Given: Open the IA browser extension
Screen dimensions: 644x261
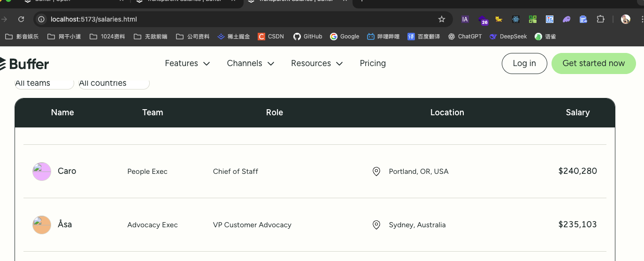Looking at the screenshot, I should (465, 19).
